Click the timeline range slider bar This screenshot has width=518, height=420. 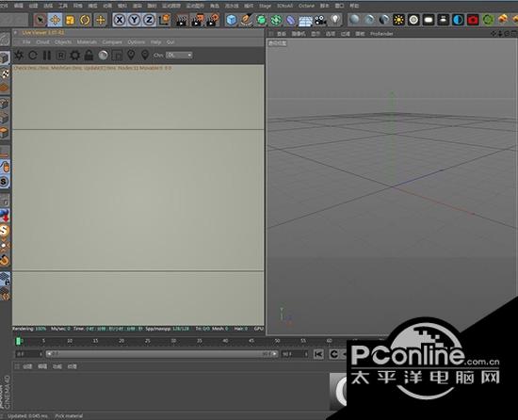162,354
